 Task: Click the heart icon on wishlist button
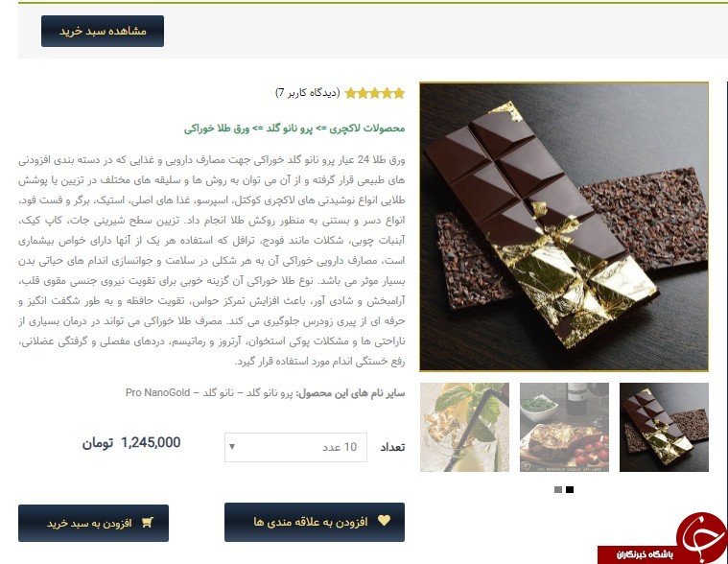384,521
